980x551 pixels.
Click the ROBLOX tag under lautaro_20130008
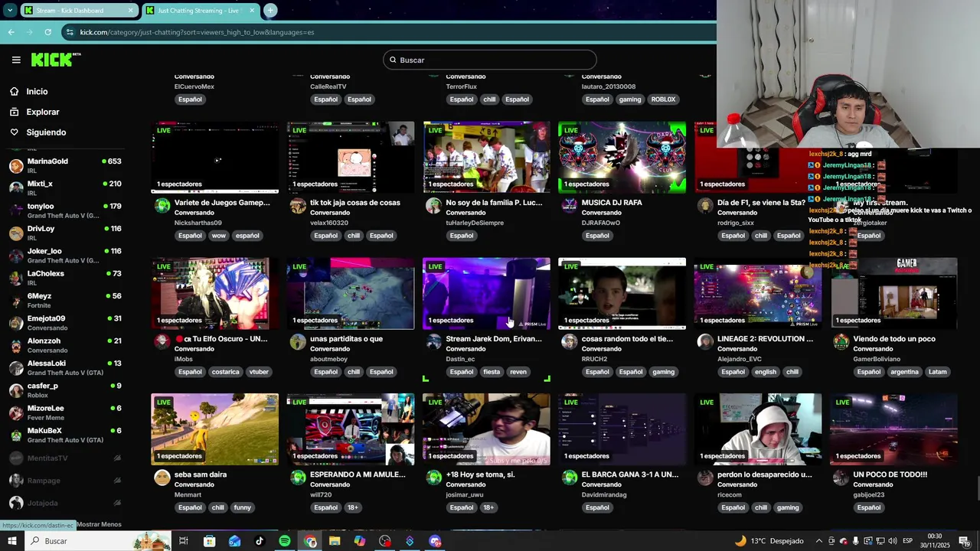(663, 99)
